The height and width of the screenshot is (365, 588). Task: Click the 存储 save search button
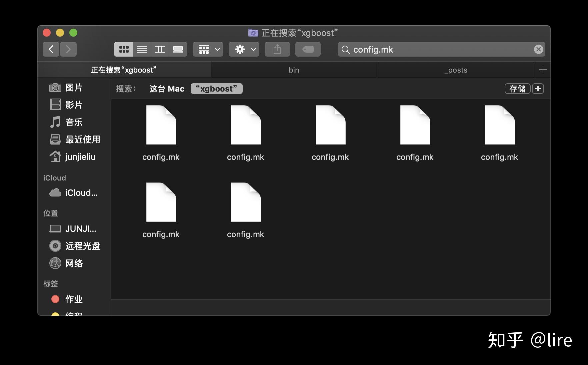pos(517,89)
